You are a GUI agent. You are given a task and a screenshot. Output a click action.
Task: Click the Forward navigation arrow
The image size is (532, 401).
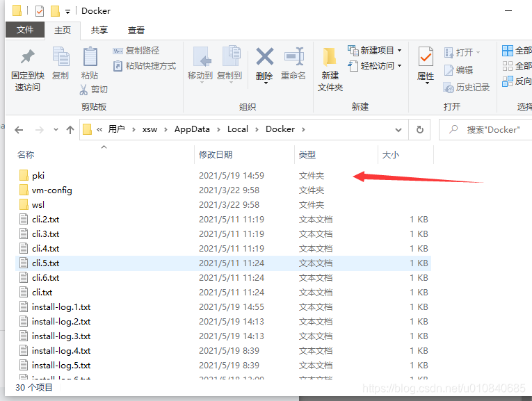pyautogui.click(x=40, y=129)
